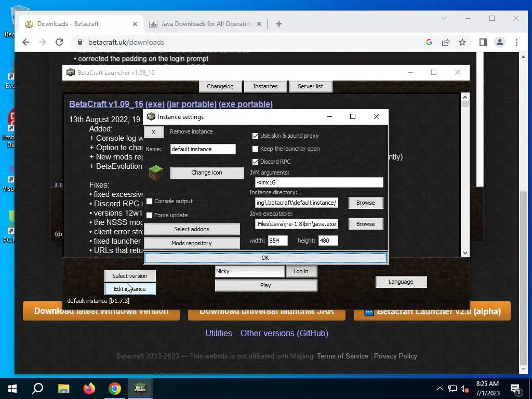Open Chrome tab search chevron
The height and width of the screenshot is (399, 532).
(x=444, y=18)
